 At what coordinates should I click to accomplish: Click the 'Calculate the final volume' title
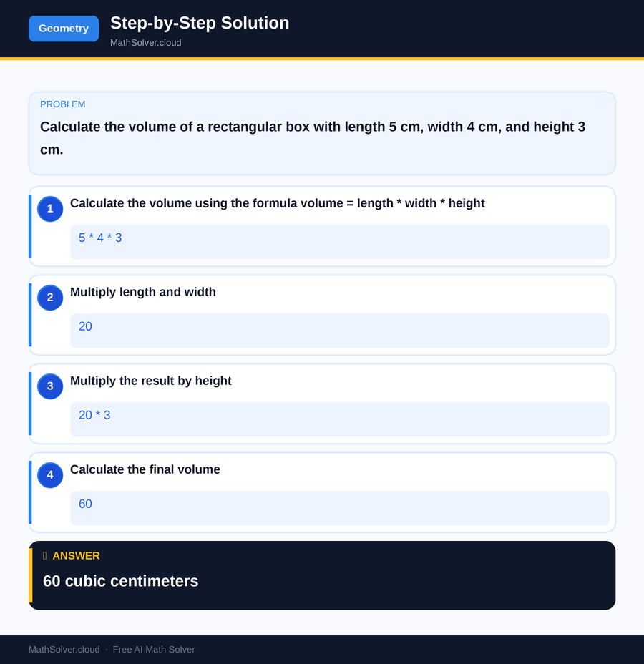click(x=145, y=469)
